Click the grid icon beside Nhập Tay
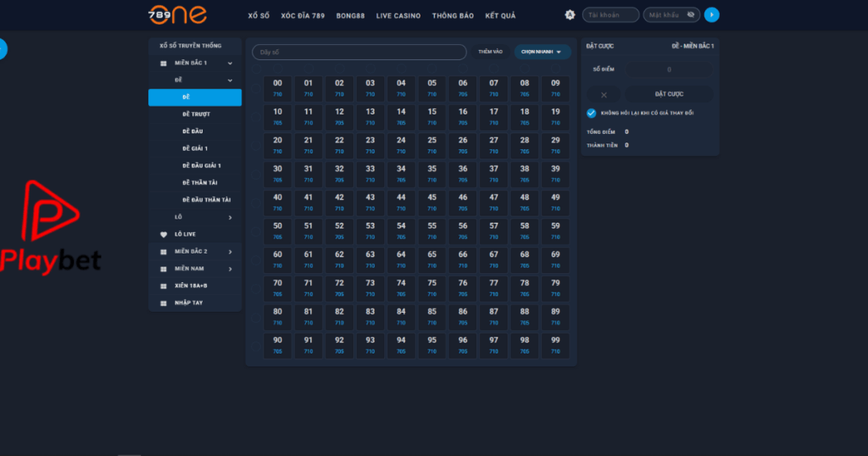The height and width of the screenshot is (456, 868). click(x=164, y=303)
